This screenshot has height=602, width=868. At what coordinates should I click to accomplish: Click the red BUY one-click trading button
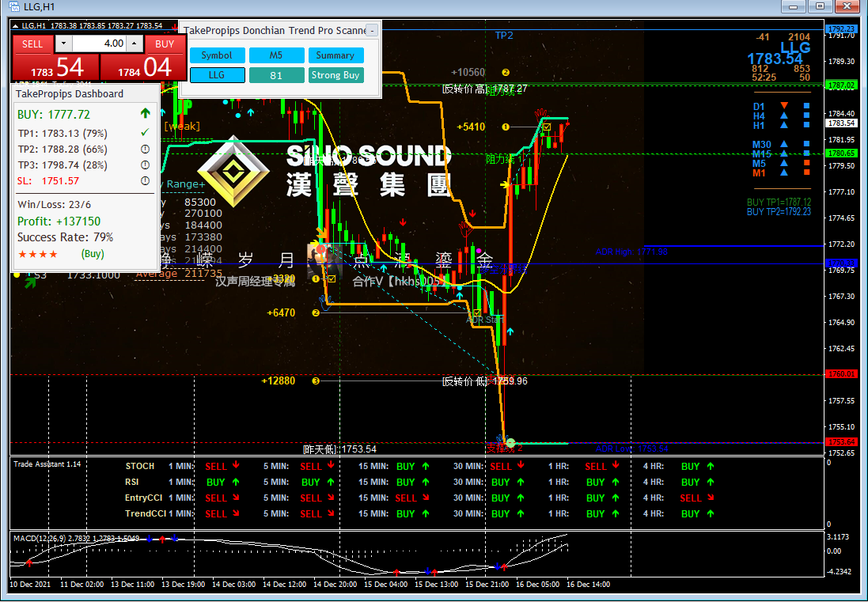click(165, 44)
